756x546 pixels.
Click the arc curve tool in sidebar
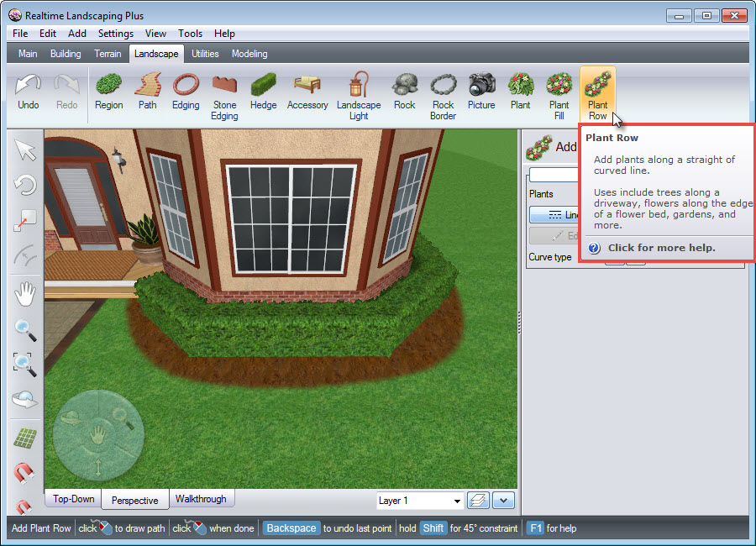pyautogui.click(x=25, y=255)
